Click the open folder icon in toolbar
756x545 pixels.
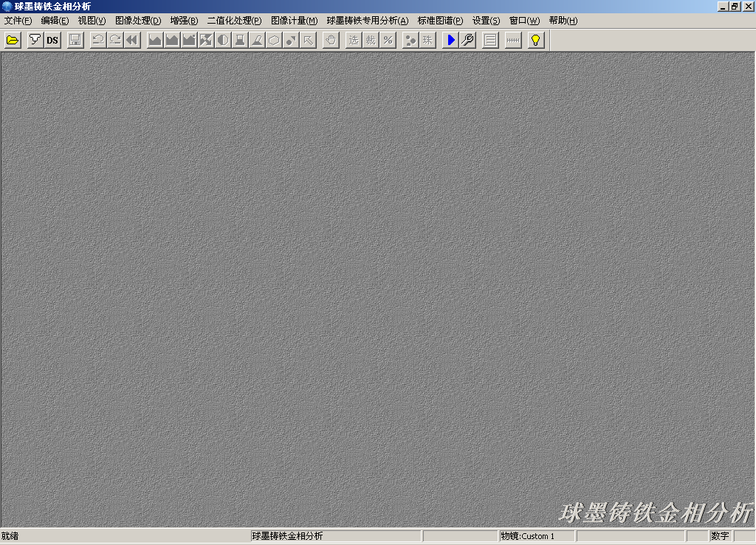click(x=12, y=41)
